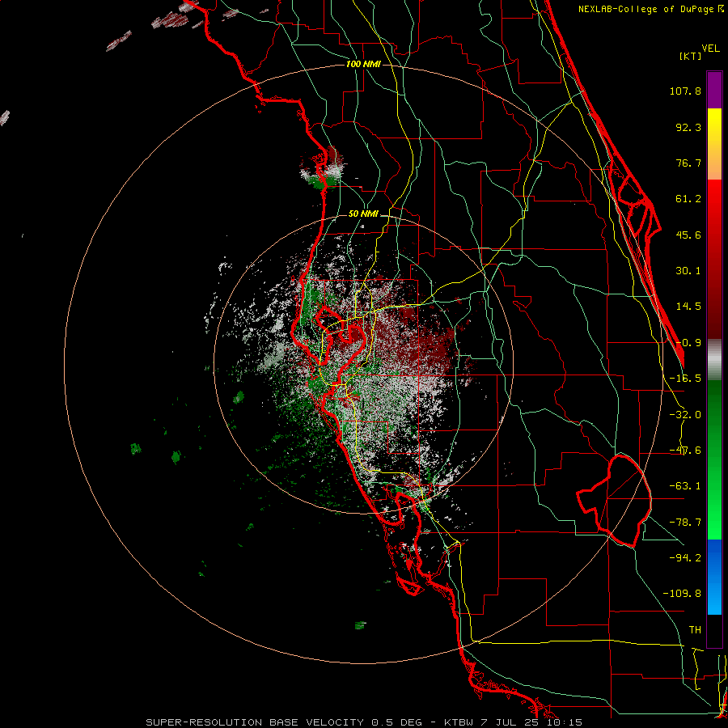The height and width of the screenshot is (728, 728).
Task: Click the 92.3 legend value
Action: click(688, 127)
